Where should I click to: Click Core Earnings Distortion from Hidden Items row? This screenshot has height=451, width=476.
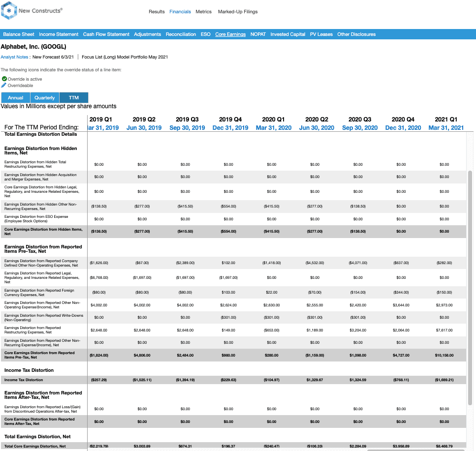click(233, 232)
